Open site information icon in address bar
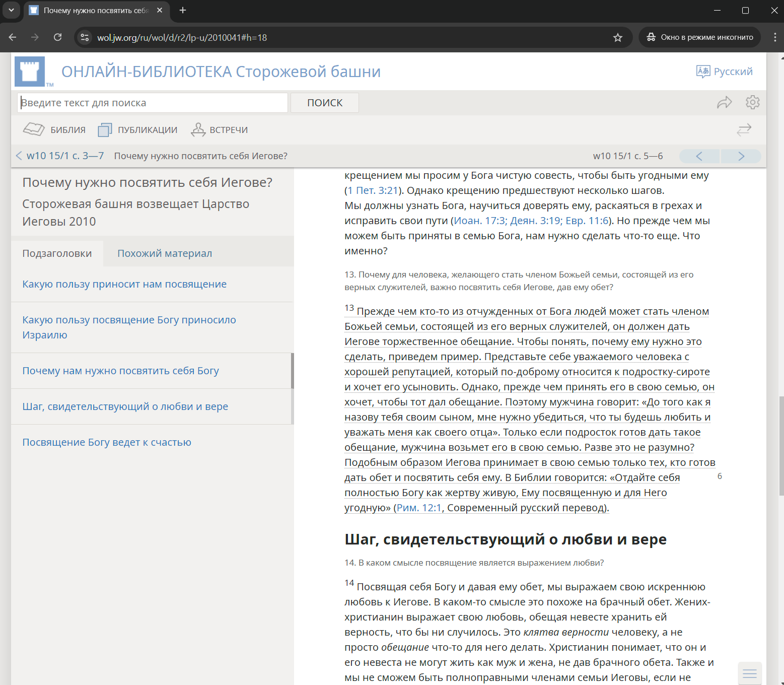784x685 pixels. pyautogui.click(x=85, y=37)
